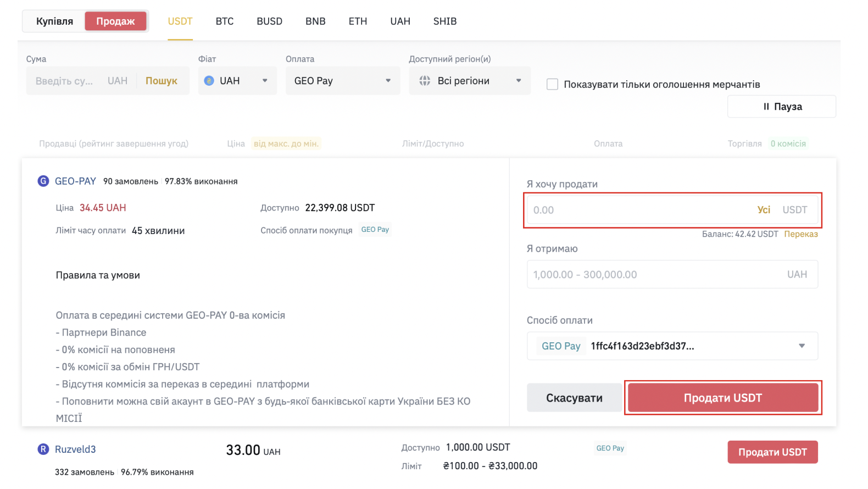Enable merchant-only ads checkbox
This screenshot has height=489, width=868.
(552, 84)
